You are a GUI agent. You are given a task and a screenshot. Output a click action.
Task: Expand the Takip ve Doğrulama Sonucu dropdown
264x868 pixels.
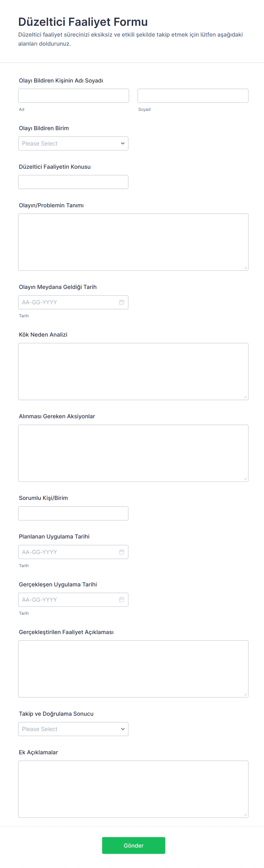point(73,729)
